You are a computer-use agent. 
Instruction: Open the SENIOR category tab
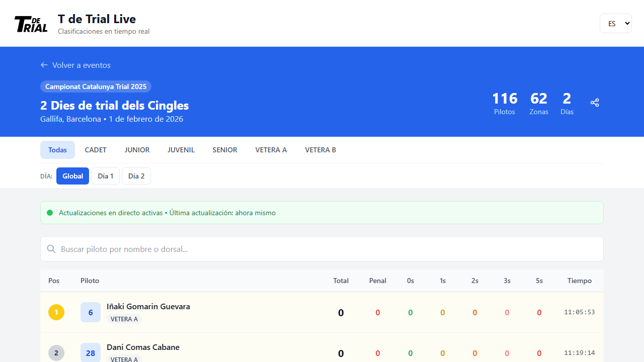point(225,150)
